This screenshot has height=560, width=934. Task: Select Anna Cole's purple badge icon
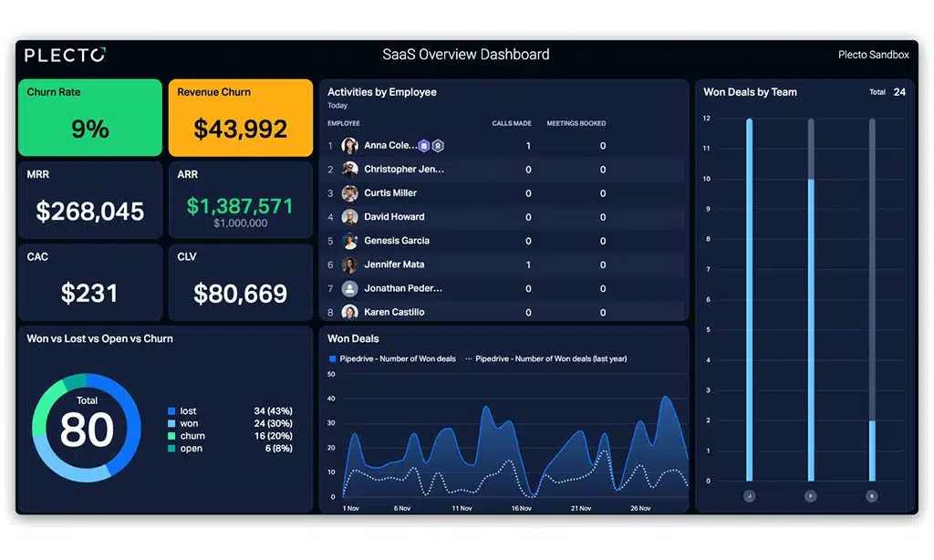click(x=424, y=146)
